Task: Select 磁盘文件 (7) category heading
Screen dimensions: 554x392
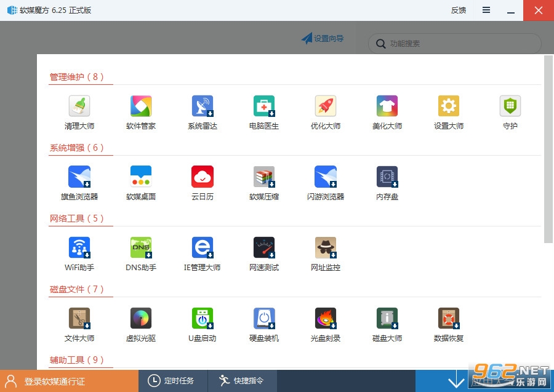Action: pyautogui.click(x=77, y=289)
